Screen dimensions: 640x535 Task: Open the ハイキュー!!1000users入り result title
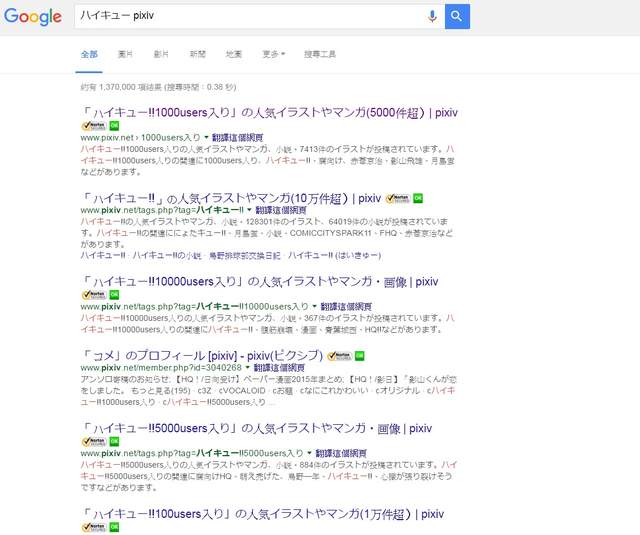[x=269, y=113]
